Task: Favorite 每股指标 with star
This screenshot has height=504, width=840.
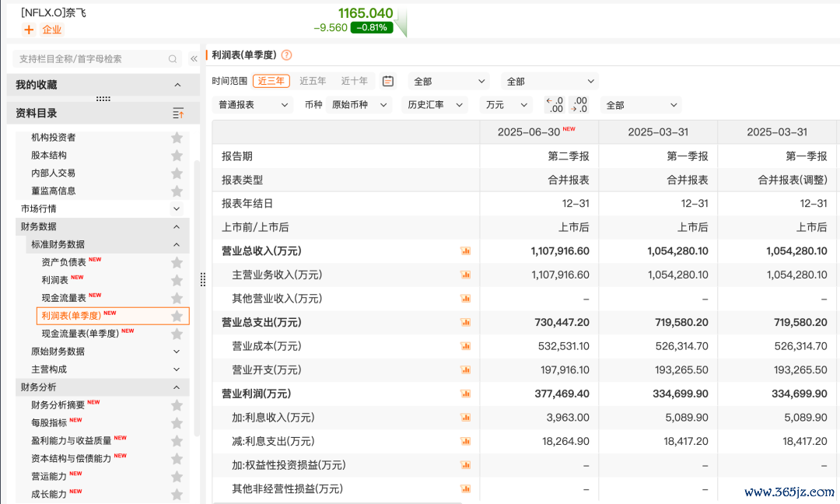Action: (177, 423)
